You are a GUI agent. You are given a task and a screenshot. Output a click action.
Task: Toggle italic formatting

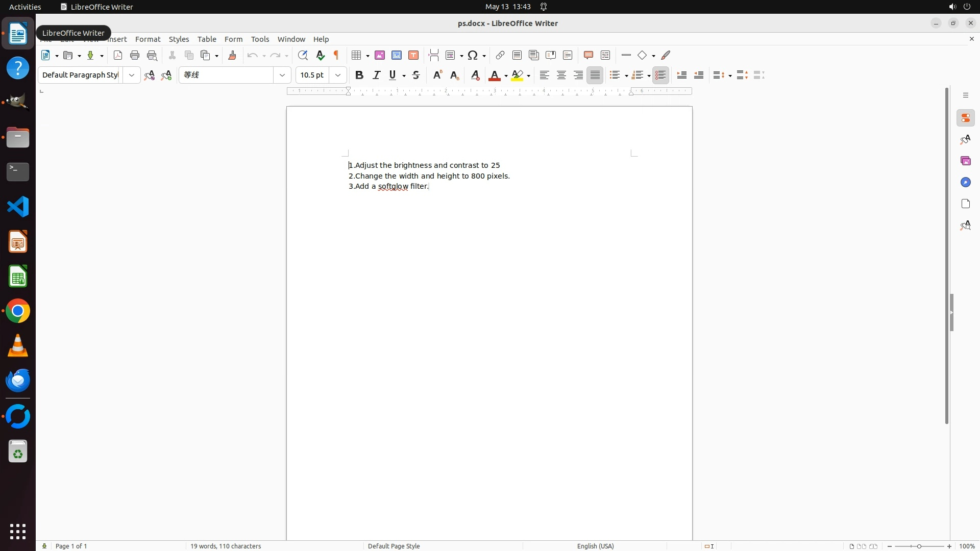(x=377, y=75)
